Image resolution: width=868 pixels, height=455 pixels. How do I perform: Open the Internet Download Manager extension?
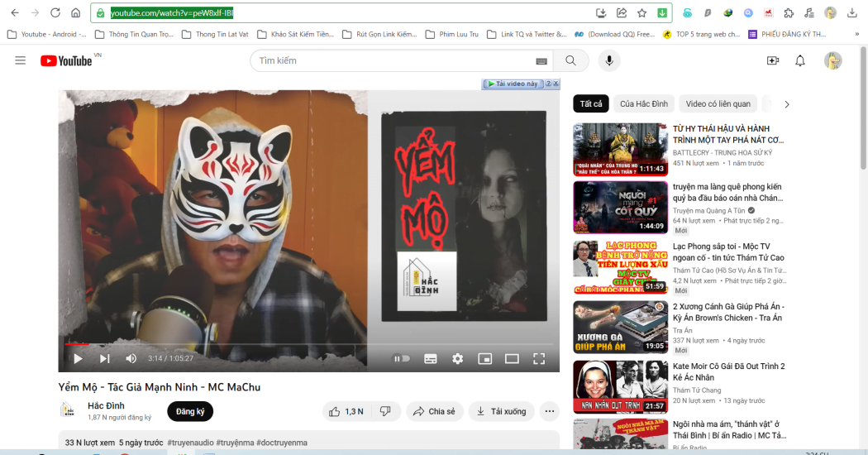728,12
